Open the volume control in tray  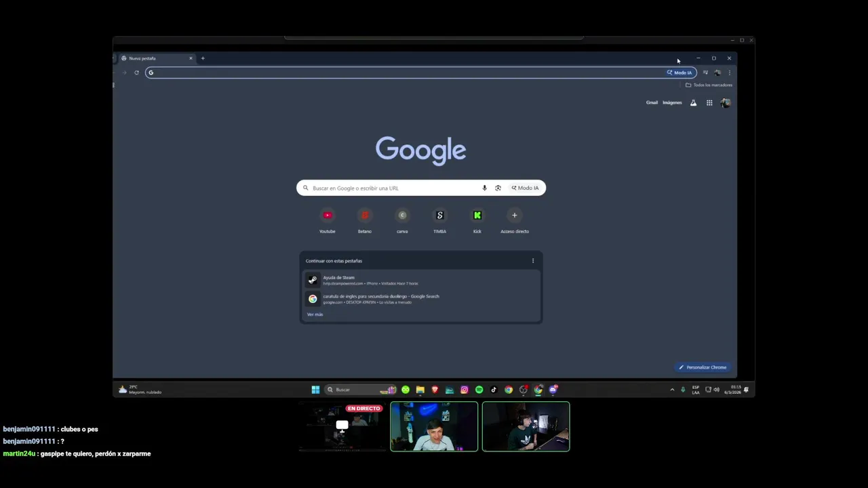tap(717, 390)
